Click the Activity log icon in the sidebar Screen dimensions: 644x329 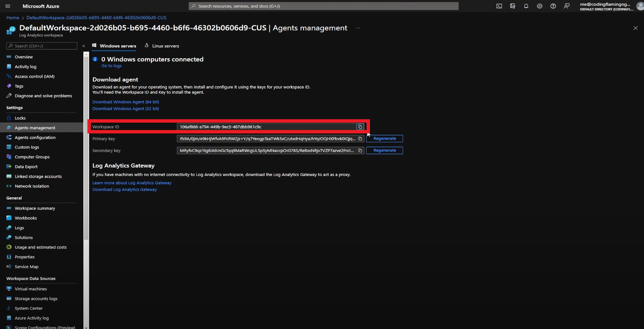[x=9, y=67]
